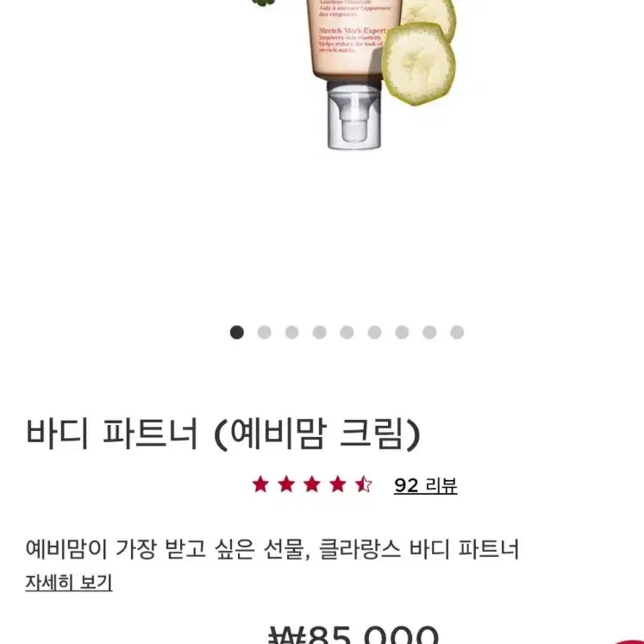Viewport: 644px width, 644px height.
Task: View the last carousel image dot
Action: pyautogui.click(x=457, y=332)
